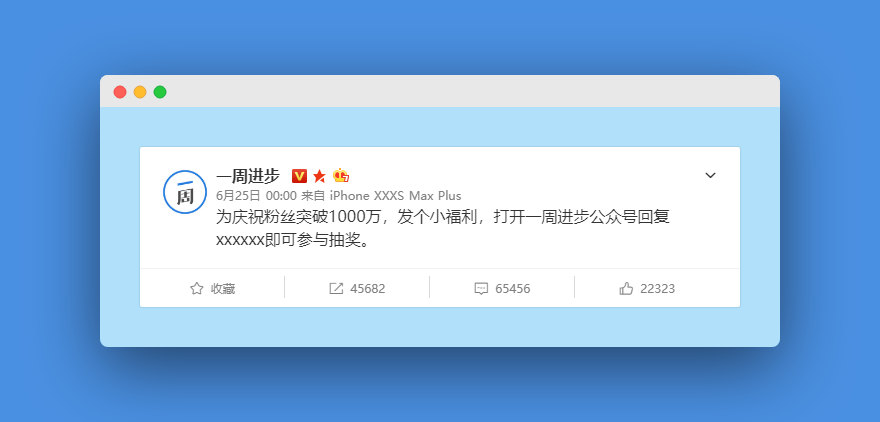Expand the post options chevron
880x422 pixels.
click(x=711, y=176)
